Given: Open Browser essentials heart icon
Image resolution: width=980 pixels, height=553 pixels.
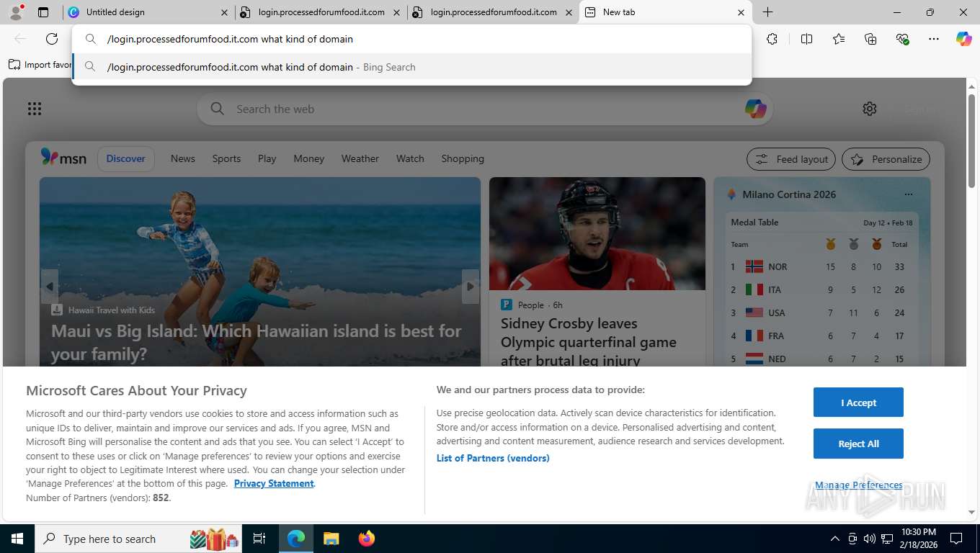Looking at the screenshot, I should point(902,39).
